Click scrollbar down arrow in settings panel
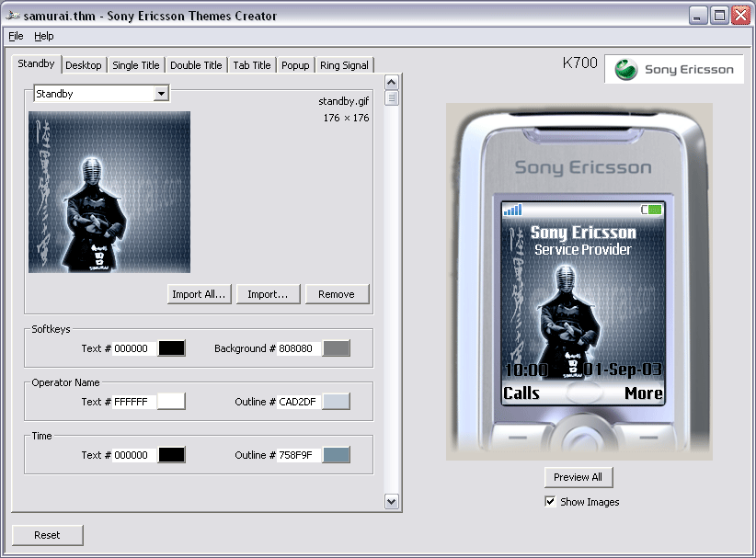Viewport: 756px width, 558px height. click(x=392, y=501)
